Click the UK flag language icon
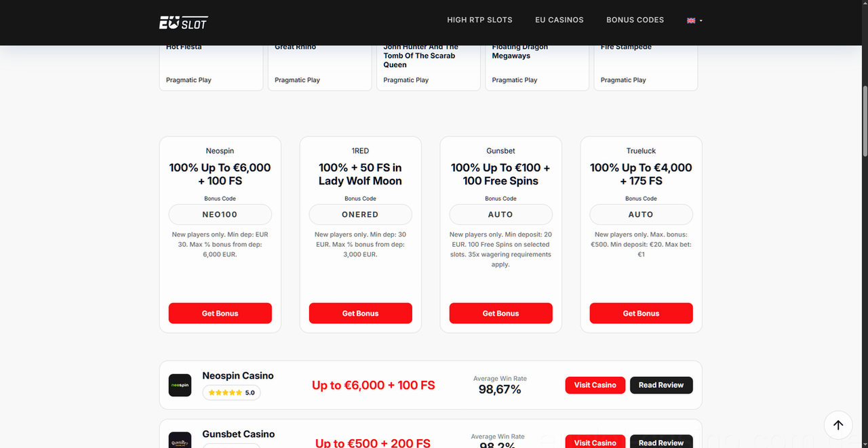The height and width of the screenshot is (448, 868). (691, 20)
